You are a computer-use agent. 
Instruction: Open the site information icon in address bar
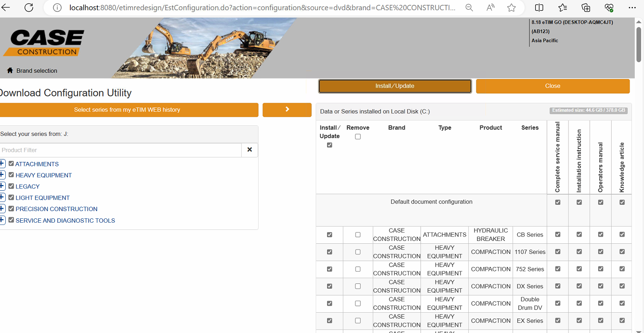57,8
